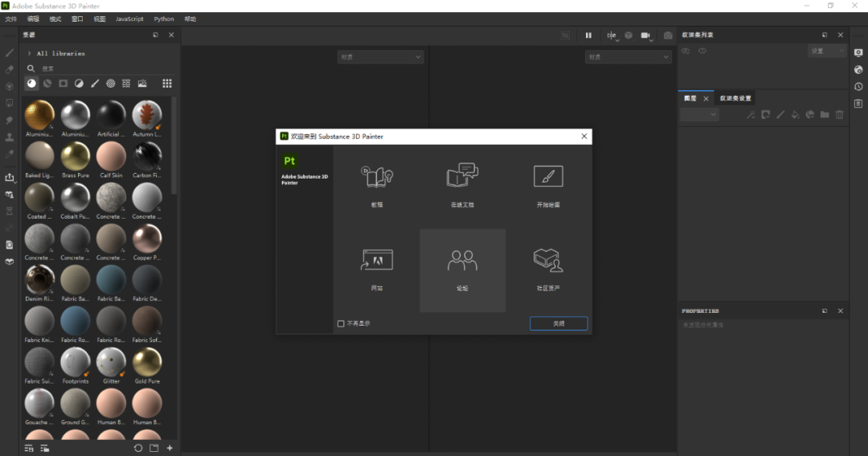Click the Start Painting brush icon

(548, 177)
